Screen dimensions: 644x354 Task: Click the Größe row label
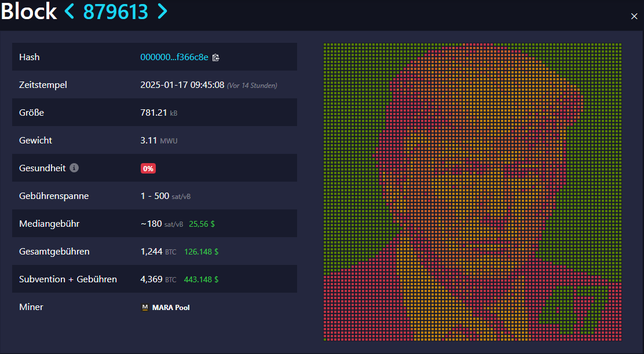point(32,112)
